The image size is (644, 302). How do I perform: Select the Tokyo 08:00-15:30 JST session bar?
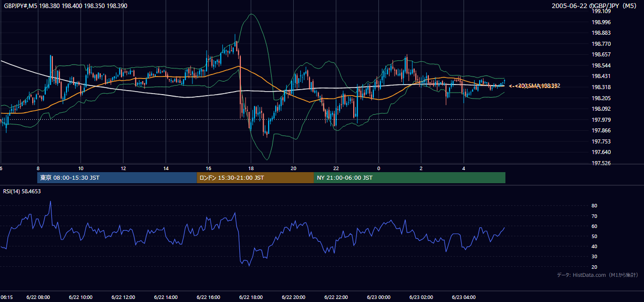117,178
